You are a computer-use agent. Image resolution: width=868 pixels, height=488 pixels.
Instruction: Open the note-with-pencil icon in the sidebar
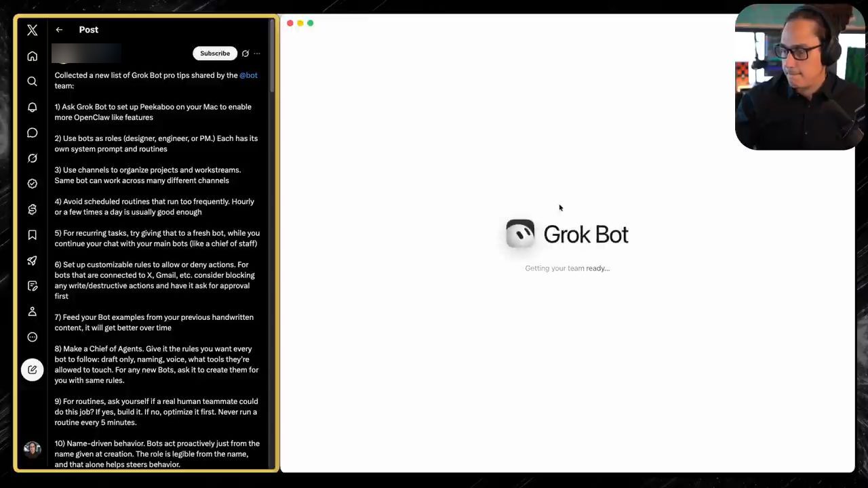[32, 286]
